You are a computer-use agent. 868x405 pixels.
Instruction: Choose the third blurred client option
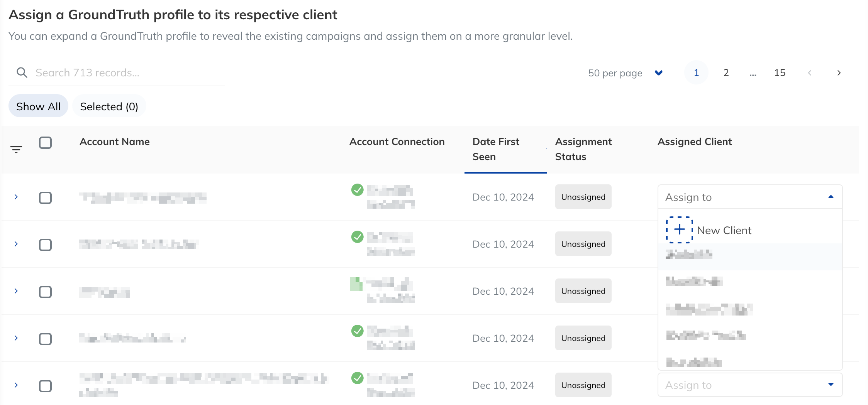coord(750,309)
